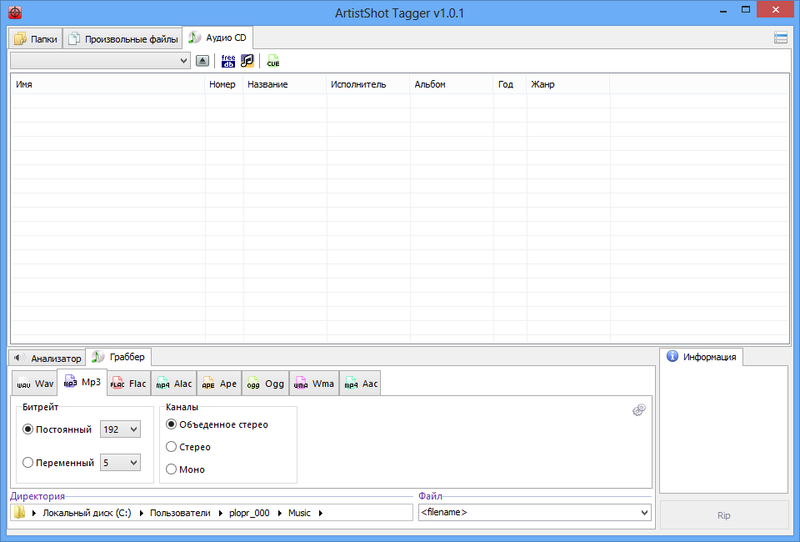
Task: Expand arrow before Music in path
Action: tap(280, 513)
